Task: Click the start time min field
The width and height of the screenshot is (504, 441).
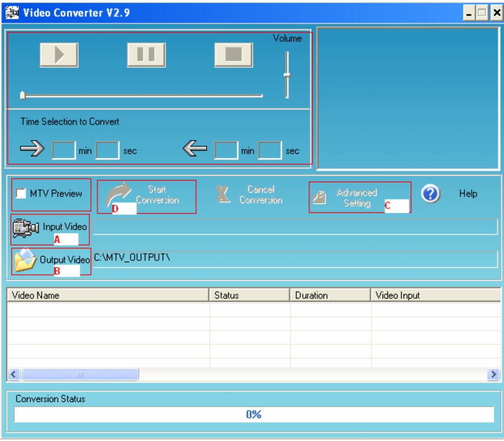Action: 64,150
